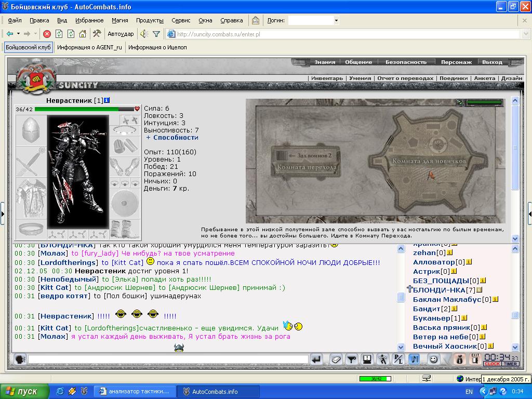Click the info icon beside БЛОНДИ-НКА[7]

pyautogui.click(x=479, y=290)
